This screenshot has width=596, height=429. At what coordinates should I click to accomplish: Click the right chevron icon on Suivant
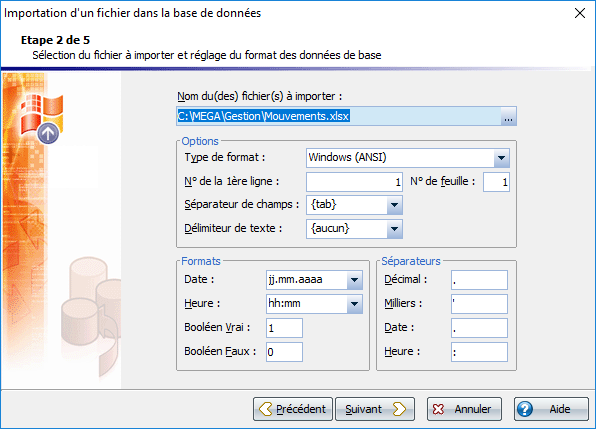[x=399, y=409]
